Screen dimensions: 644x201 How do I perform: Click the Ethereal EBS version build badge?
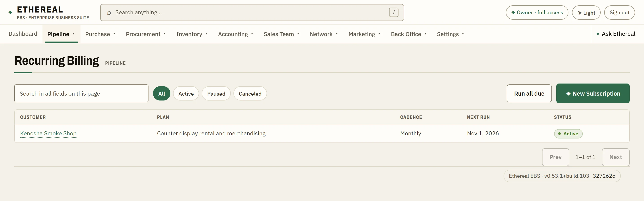(x=562, y=176)
